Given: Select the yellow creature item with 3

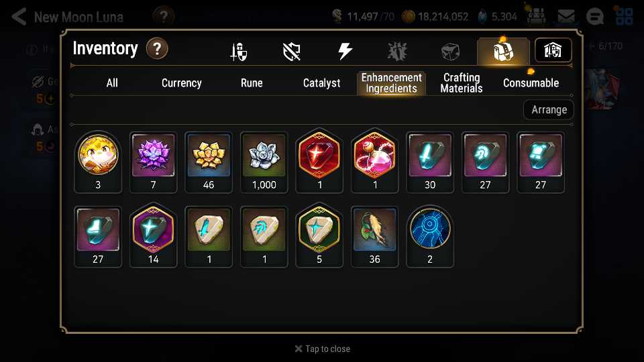Looking at the screenshot, I should pos(98,162).
